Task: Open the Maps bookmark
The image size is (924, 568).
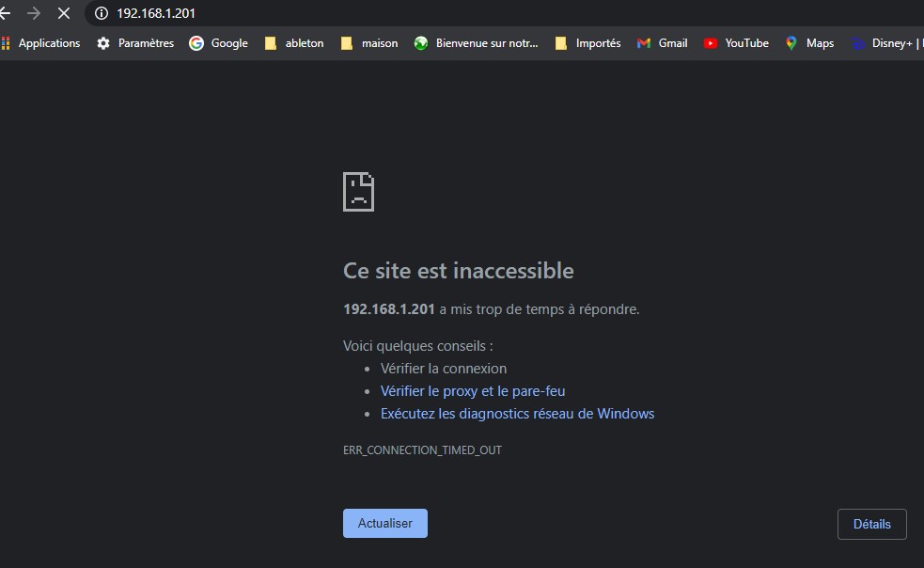Action: pos(810,43)
